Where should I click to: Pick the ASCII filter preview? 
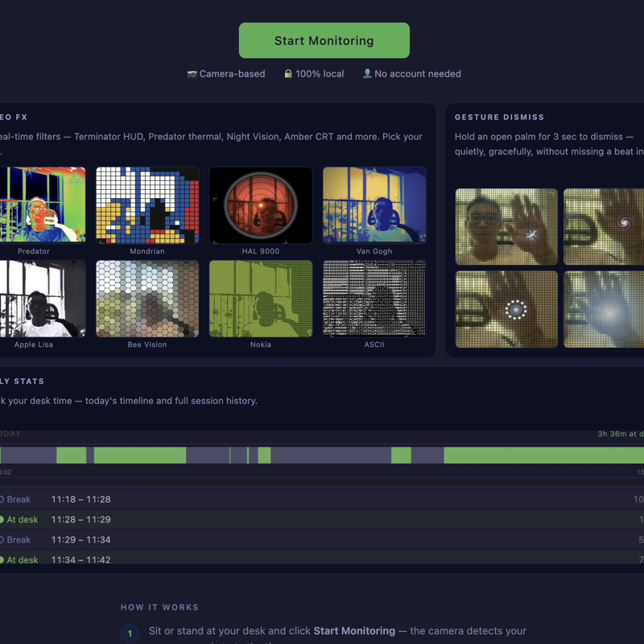click(374, 298)
